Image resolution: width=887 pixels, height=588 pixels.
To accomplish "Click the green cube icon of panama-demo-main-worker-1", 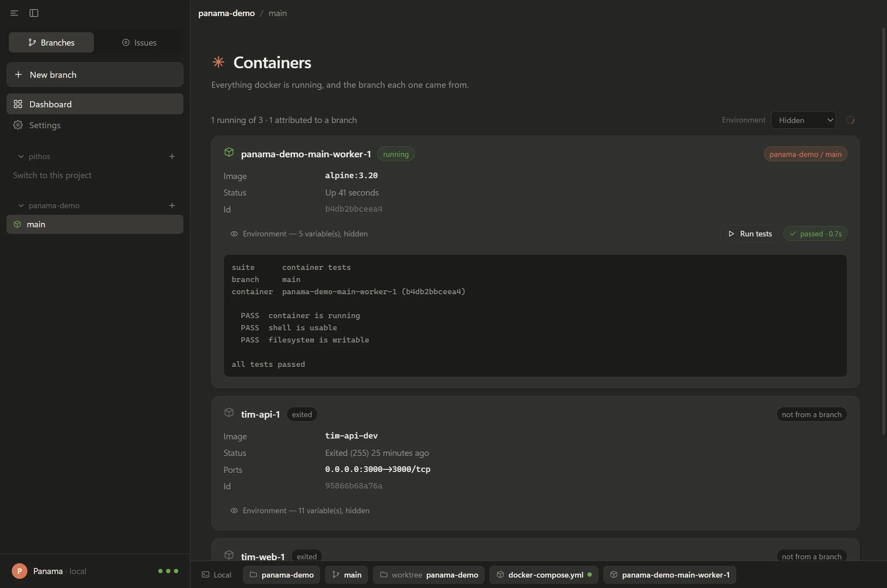I will point(229,153).
